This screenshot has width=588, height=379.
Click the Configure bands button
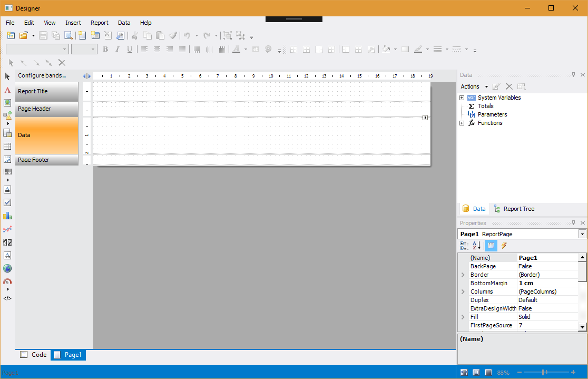click(x=42, y=75)
